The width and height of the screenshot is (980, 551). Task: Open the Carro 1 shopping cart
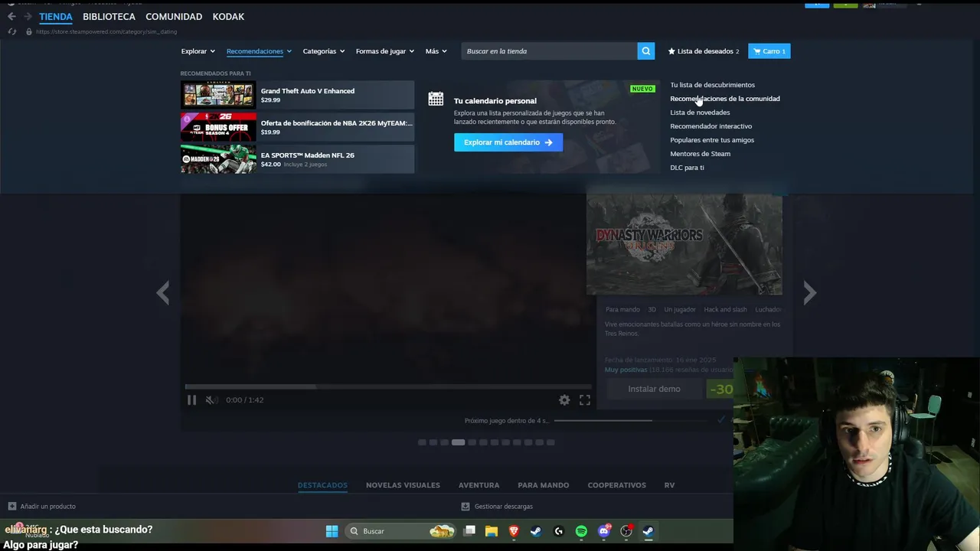(x=769, y=51)
